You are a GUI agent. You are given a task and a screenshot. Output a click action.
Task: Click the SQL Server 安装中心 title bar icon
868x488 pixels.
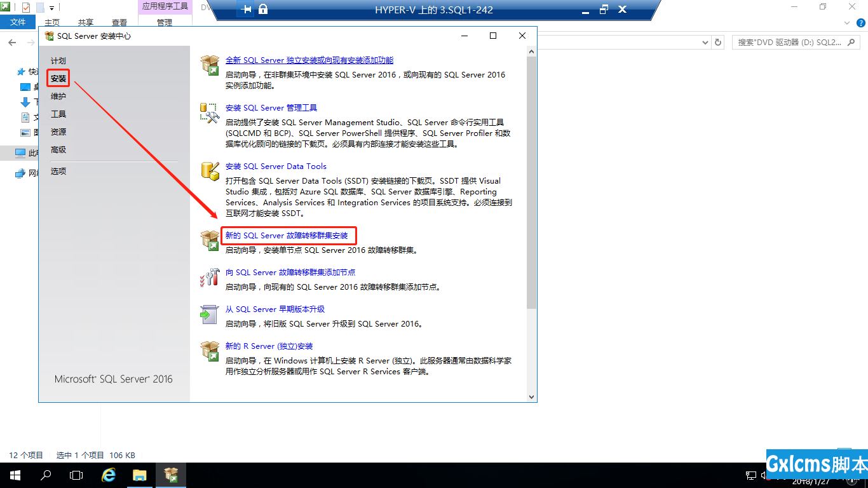point(50,36)
